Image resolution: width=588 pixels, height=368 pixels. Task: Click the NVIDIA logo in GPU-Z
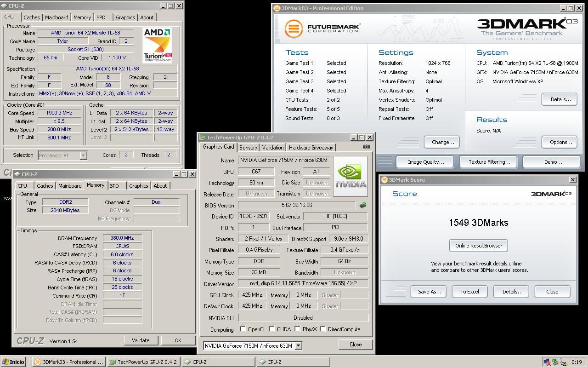[x=351, y=176]
